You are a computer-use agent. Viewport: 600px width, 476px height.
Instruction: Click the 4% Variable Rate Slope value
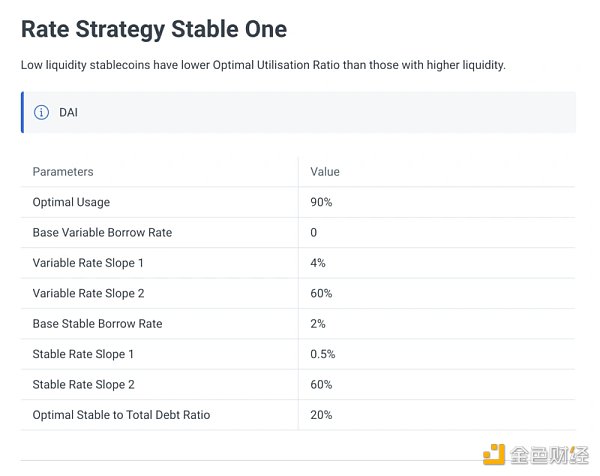tap(318, 263)
